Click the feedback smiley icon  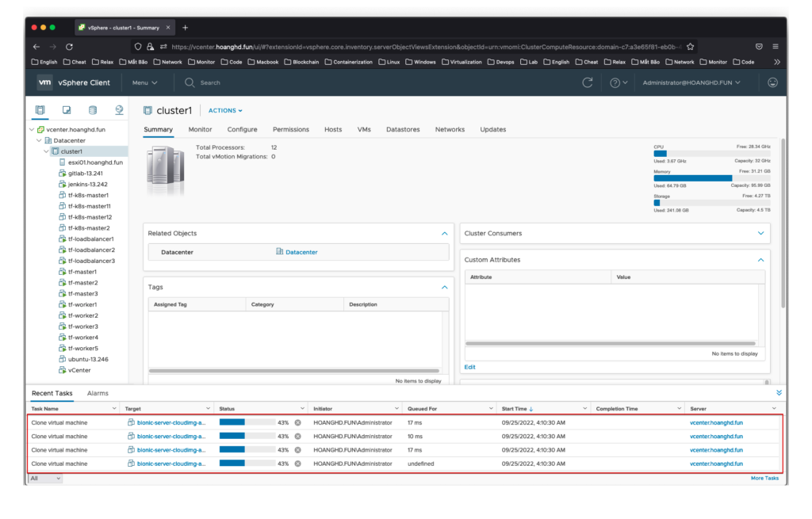[772, 82]
